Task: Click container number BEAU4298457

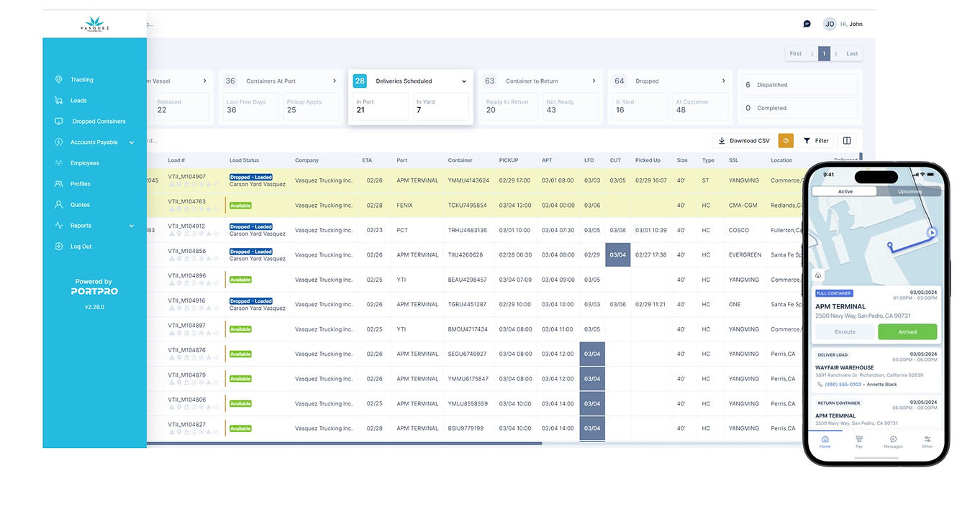Action: [x=468, y=280]
